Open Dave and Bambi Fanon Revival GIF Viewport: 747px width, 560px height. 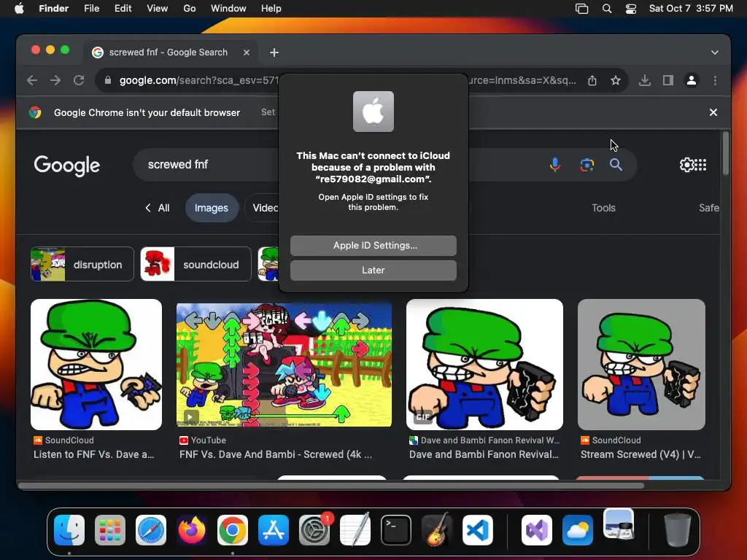[x=484, y=365]
